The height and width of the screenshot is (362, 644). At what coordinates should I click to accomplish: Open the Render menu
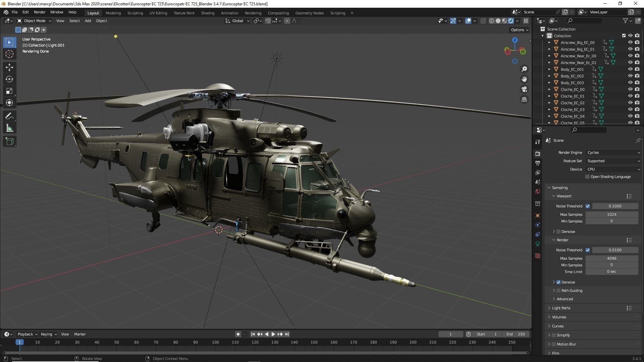(40, 12)
